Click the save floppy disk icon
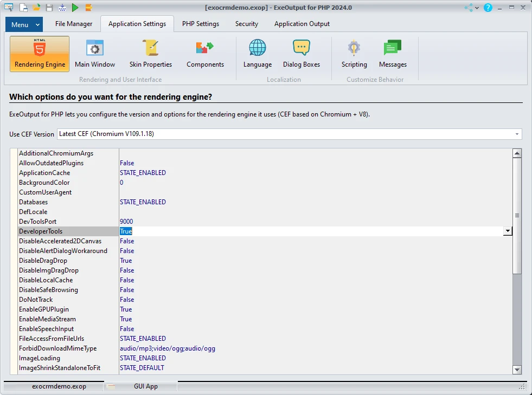 (x=49, y=8)
